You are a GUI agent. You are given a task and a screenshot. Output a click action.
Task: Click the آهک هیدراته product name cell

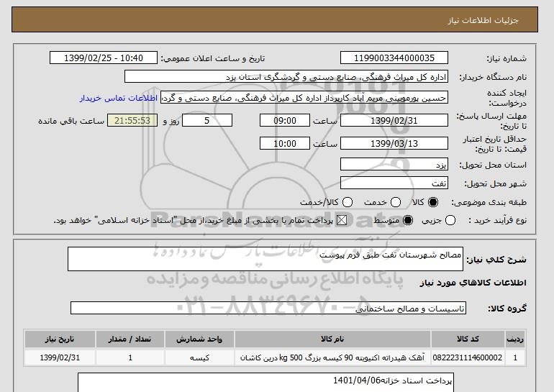[332, 357]
